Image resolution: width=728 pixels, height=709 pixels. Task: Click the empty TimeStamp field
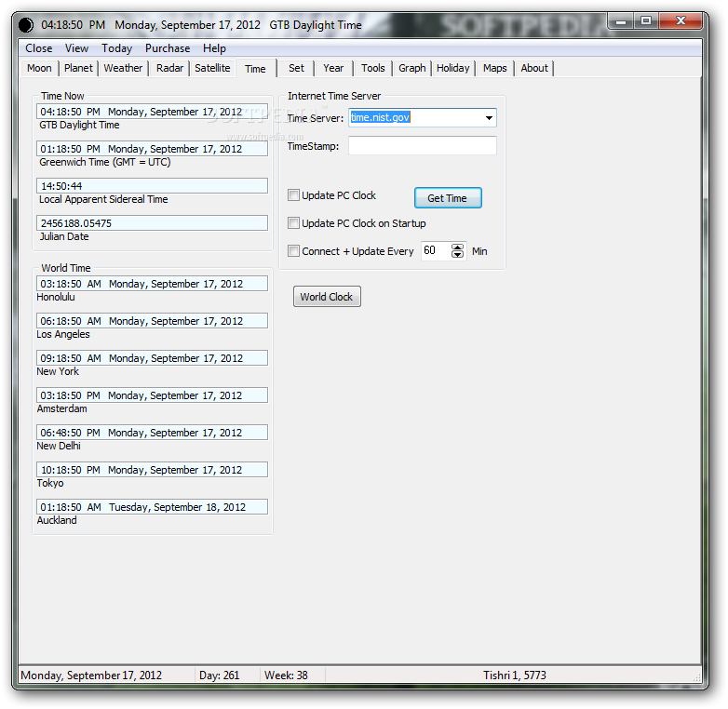(x=423, y=146)
